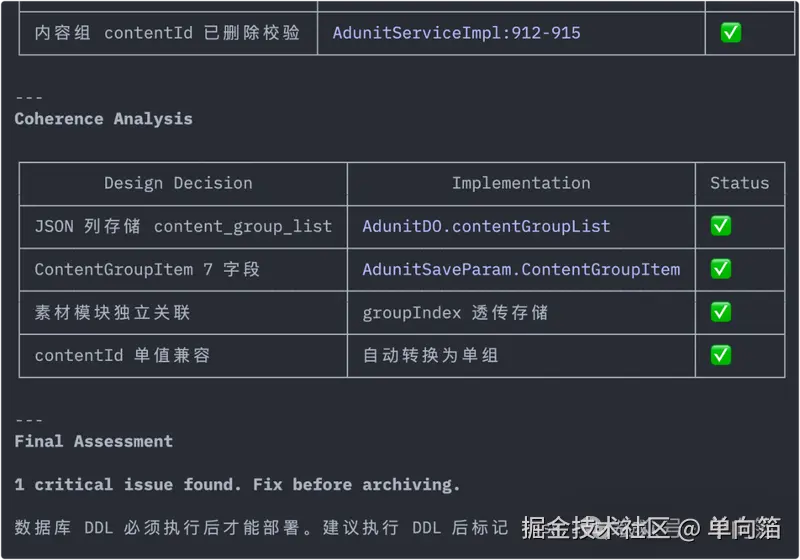Open the AdunitServiceImpl:912-915 code reference
This screenshot has height=560, width=800.
(x=456, y=33)
